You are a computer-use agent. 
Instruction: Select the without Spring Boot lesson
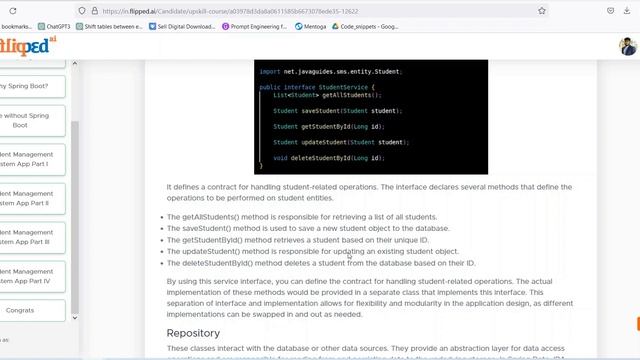[33, 120]
